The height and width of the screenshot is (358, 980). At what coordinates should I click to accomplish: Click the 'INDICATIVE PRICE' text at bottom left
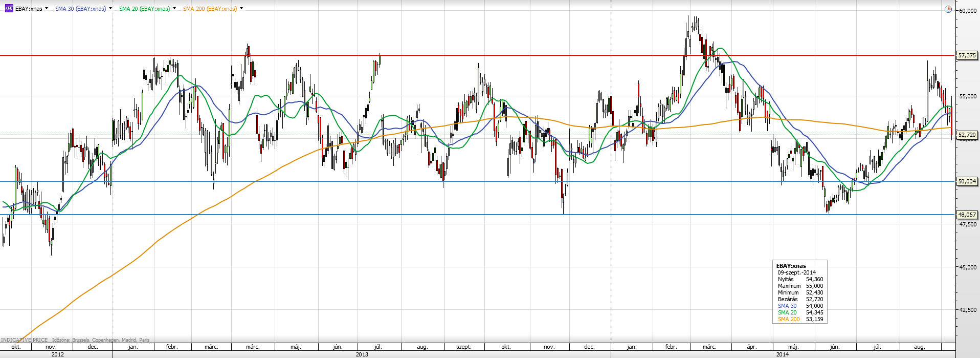[x=24, y=340]
